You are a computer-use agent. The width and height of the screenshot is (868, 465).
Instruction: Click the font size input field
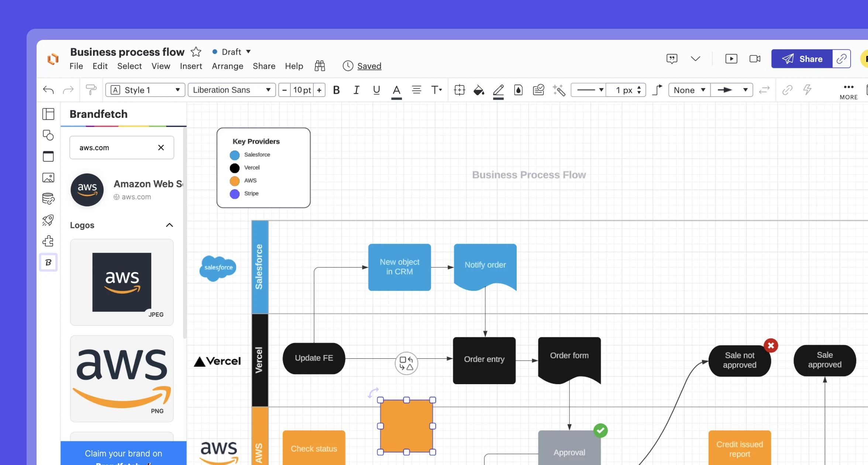click(302, 90)
